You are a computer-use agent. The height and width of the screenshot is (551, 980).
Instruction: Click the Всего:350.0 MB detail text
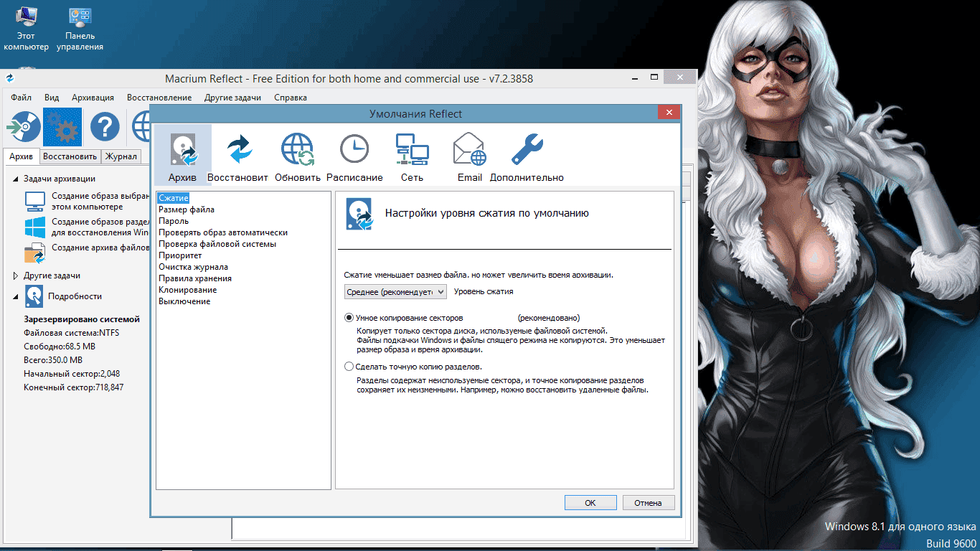53,360
